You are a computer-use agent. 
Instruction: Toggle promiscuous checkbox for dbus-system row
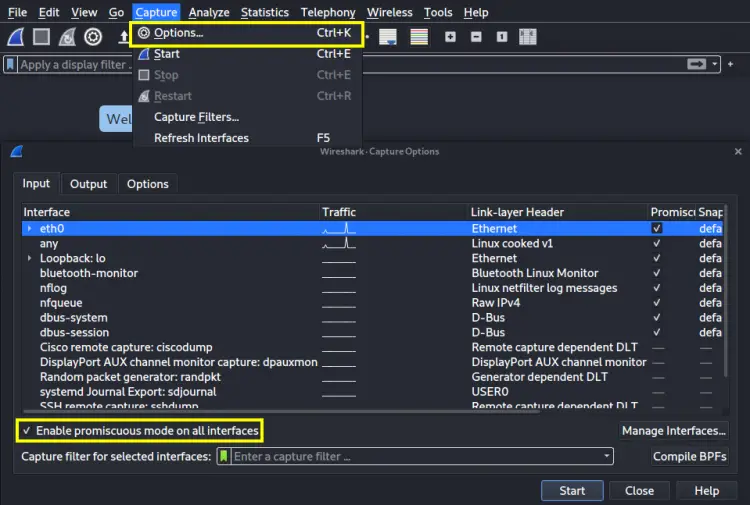657,318
